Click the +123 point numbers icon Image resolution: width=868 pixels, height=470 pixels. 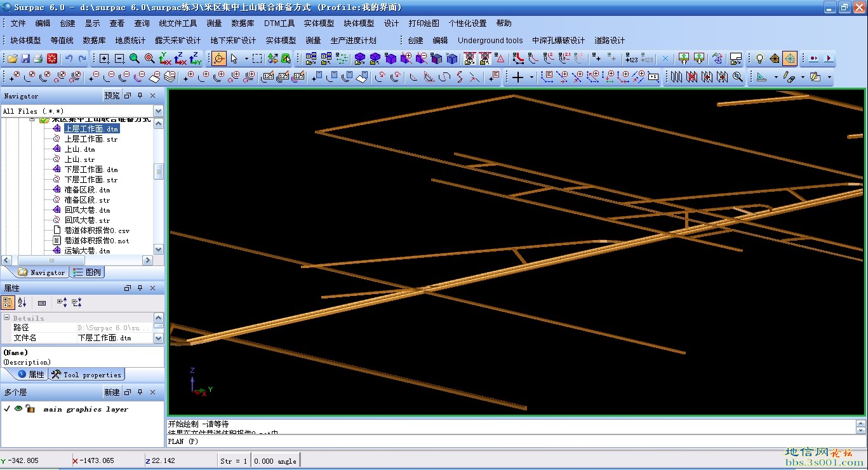(631, 58)
